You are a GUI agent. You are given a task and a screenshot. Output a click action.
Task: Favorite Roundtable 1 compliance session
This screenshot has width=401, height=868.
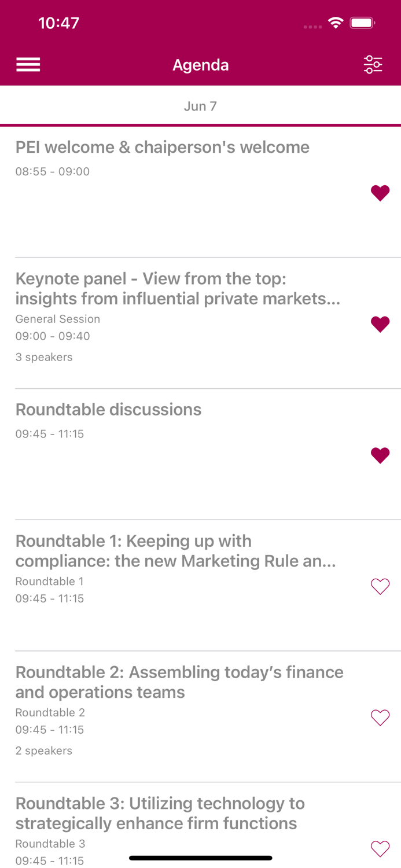pos(380,586)
